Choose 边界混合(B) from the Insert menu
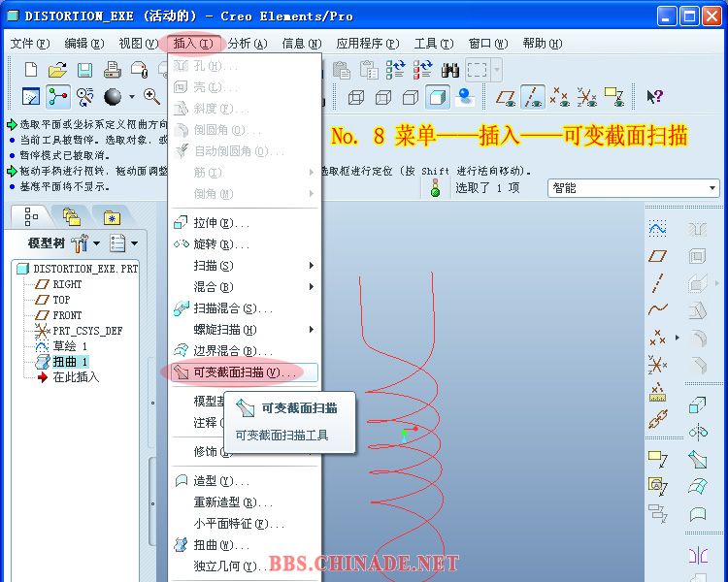 tap(245, 351)
